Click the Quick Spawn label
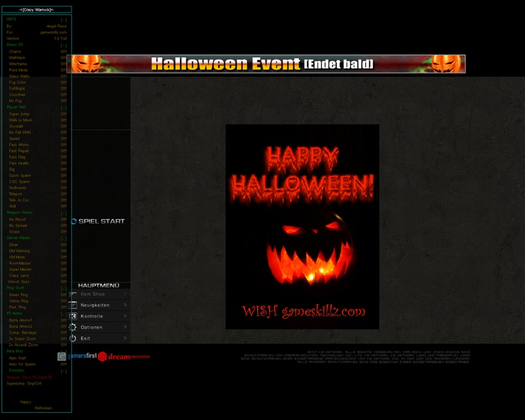525x420 pixels. 20,175
